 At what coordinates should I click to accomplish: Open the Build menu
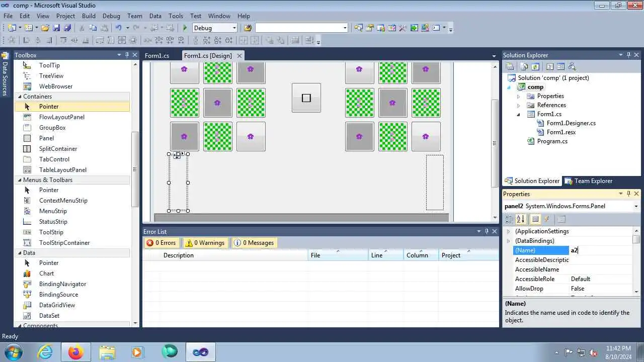point(89,16)
